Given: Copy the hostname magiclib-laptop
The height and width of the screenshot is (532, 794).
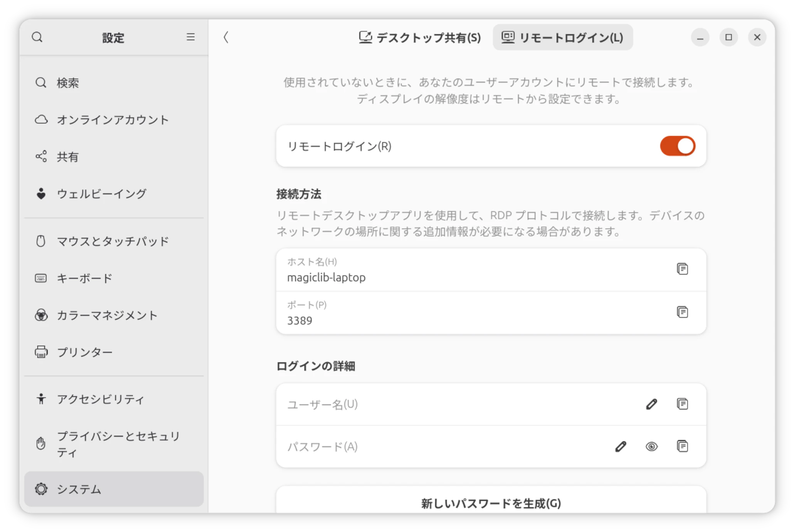Looking at the screenshot, I should click(x=682, y=269).
